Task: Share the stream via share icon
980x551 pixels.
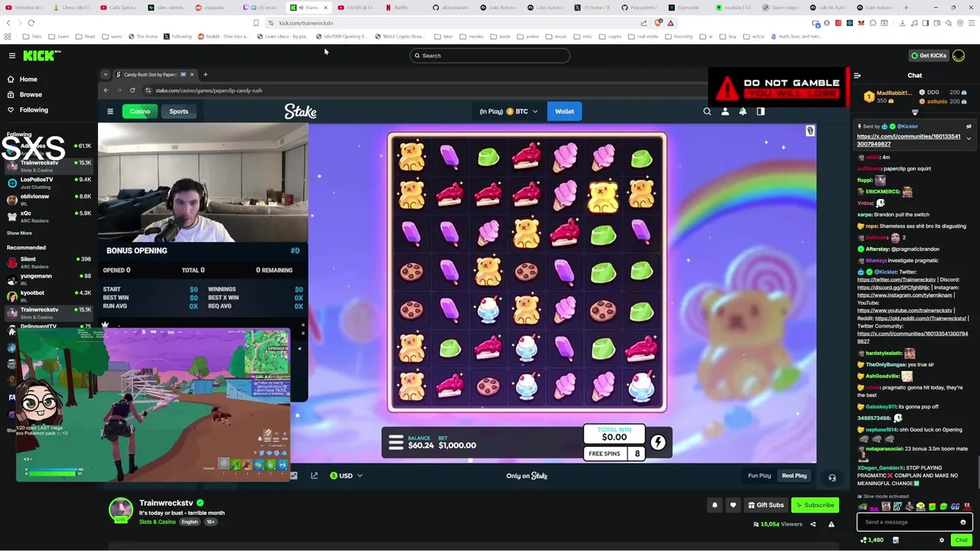Action: [x=813, y=524]
